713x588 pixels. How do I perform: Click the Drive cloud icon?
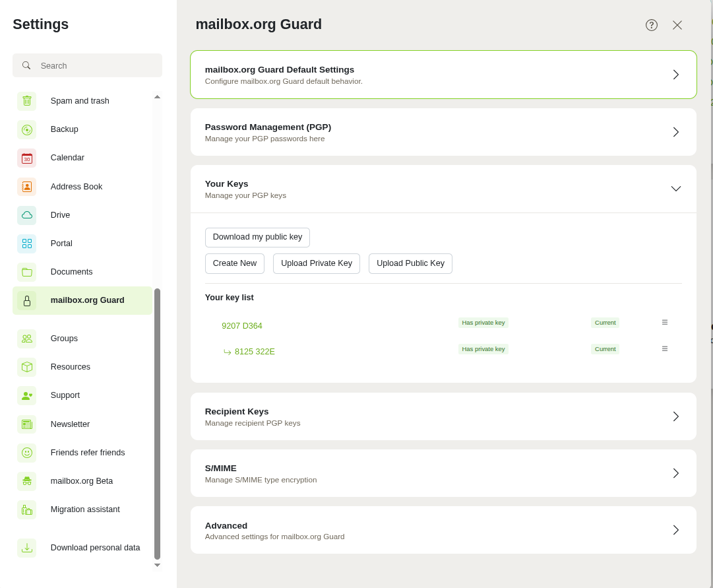coord(27,215)
